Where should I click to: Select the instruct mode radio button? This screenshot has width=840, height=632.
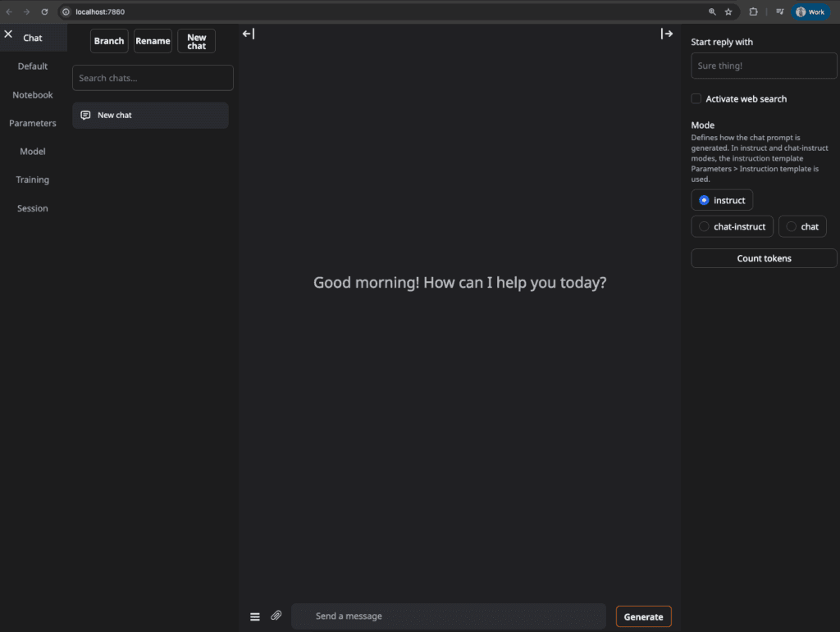pyautogui.click(x=704, y=201)
